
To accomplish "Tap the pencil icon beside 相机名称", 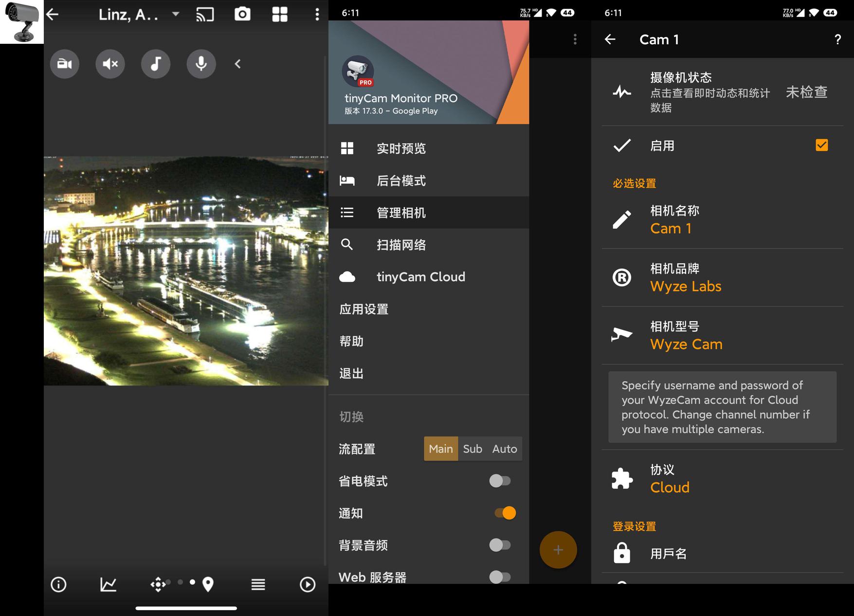I will tap(622, 219).
